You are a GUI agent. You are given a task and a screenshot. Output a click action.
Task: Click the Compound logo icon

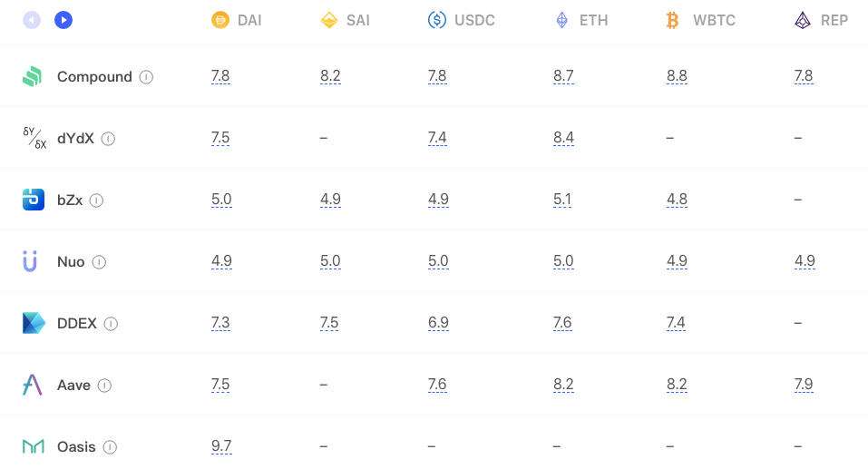(33, 76)
